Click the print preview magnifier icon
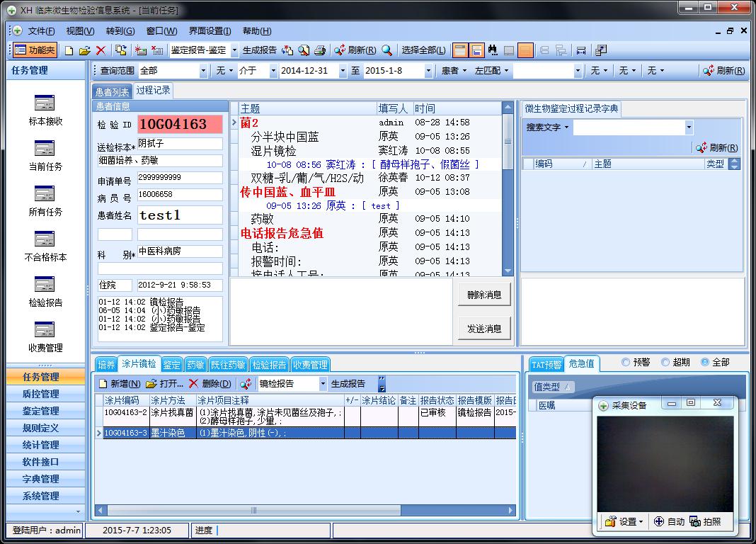Image resolution: width=756 pixels, height=544 pixels. click(303, 50)
